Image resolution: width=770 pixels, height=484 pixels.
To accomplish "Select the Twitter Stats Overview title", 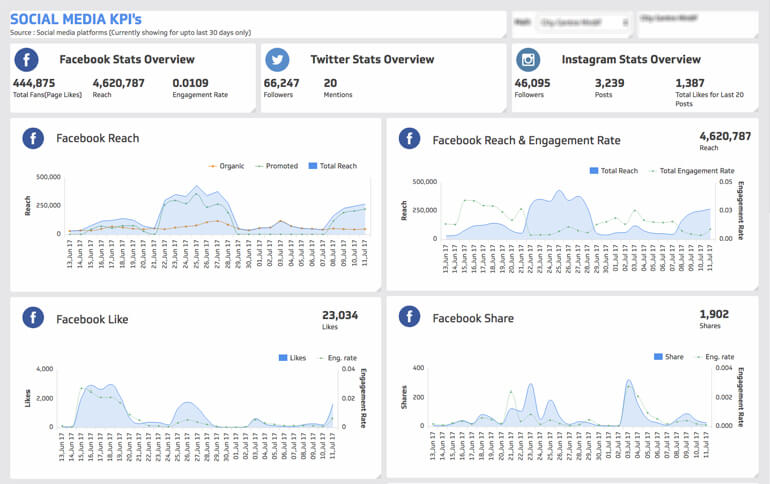I will [372, 59].
